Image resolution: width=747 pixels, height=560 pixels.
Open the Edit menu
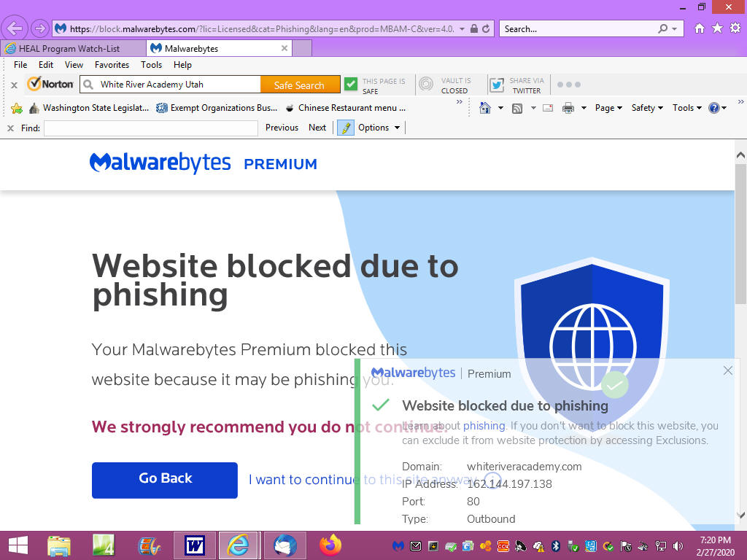[x=46, y=65]
